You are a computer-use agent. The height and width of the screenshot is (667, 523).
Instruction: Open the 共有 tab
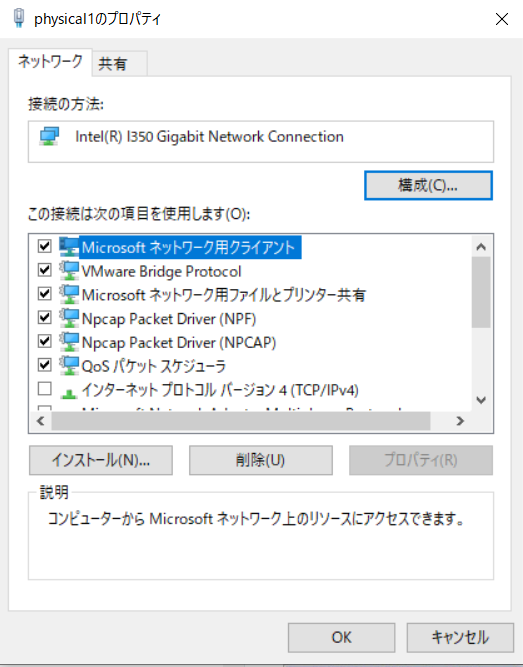119,64
